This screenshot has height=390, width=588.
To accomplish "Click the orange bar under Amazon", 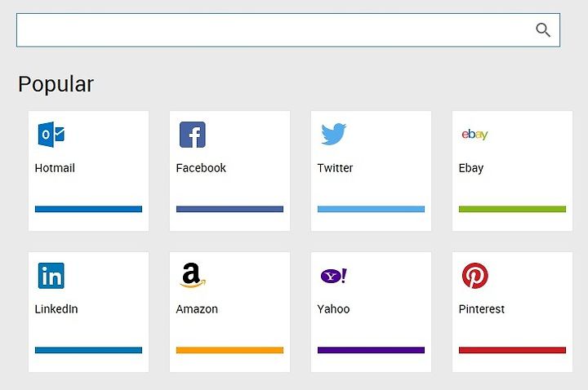I will coord(229,350).
